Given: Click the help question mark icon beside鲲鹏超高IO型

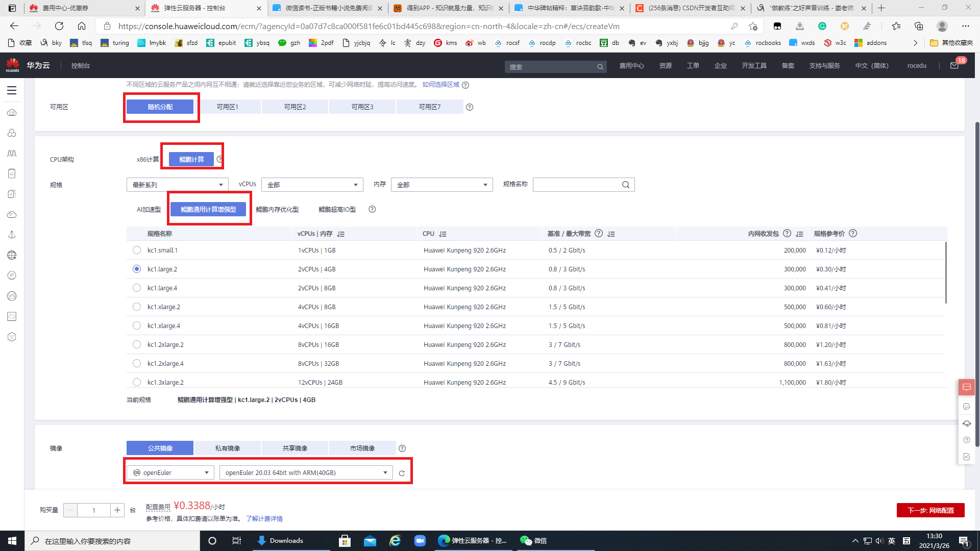Looking at the screenshot, I should click(x=372, y=209).
